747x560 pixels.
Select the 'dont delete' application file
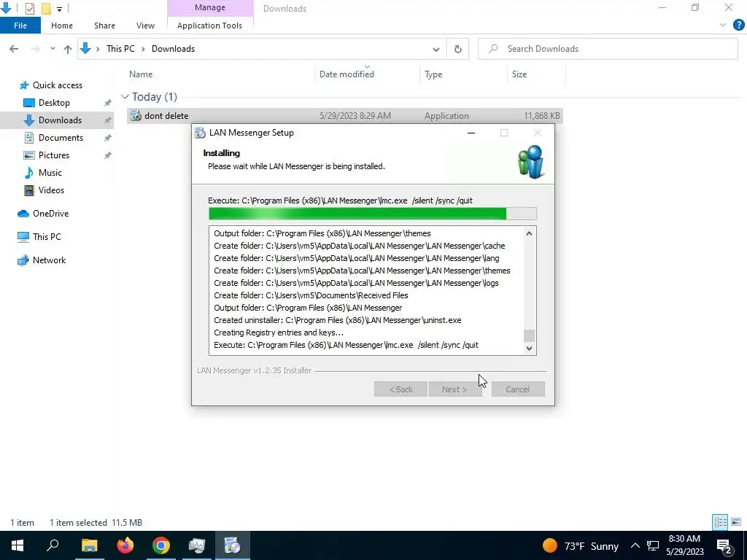coord(345,116)
